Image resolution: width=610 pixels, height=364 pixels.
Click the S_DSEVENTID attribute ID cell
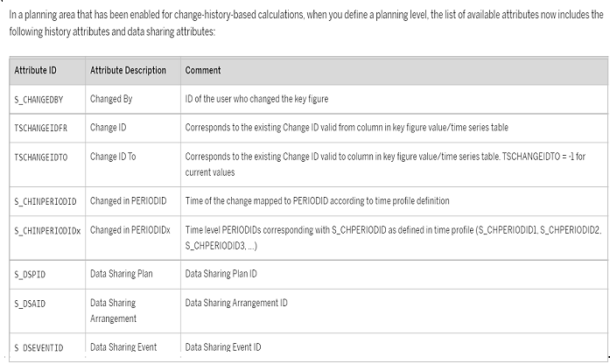click(39, 347)
